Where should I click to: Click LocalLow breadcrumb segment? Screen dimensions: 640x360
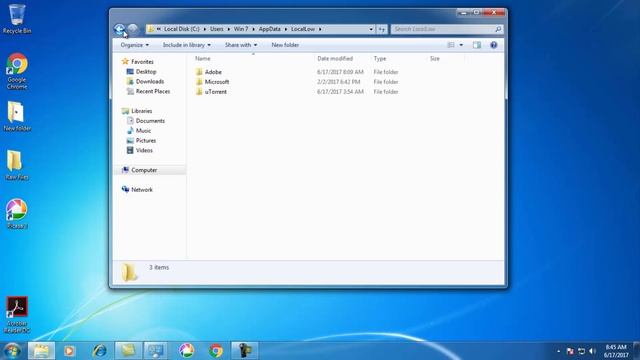303,29
